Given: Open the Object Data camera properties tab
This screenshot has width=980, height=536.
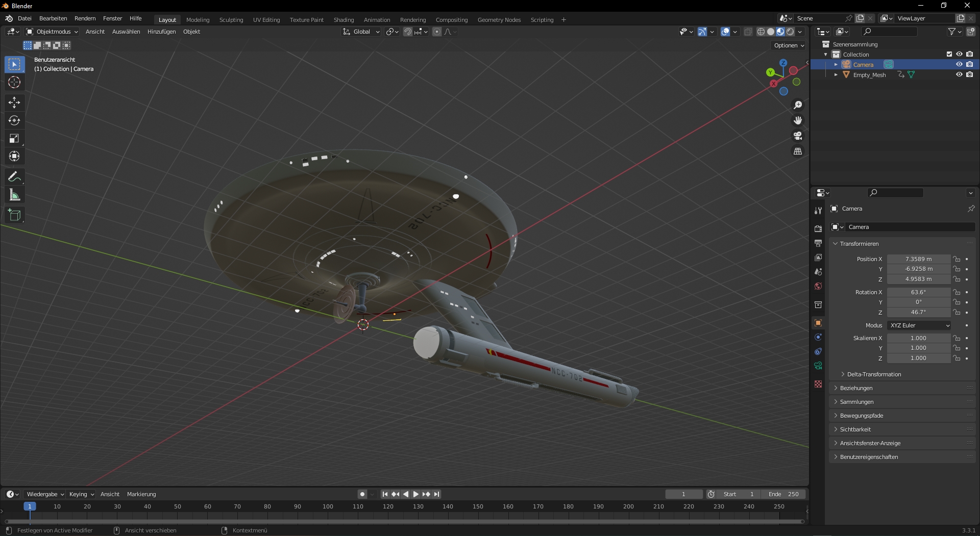Looking at the screenshot, I should tap(818, 366).
